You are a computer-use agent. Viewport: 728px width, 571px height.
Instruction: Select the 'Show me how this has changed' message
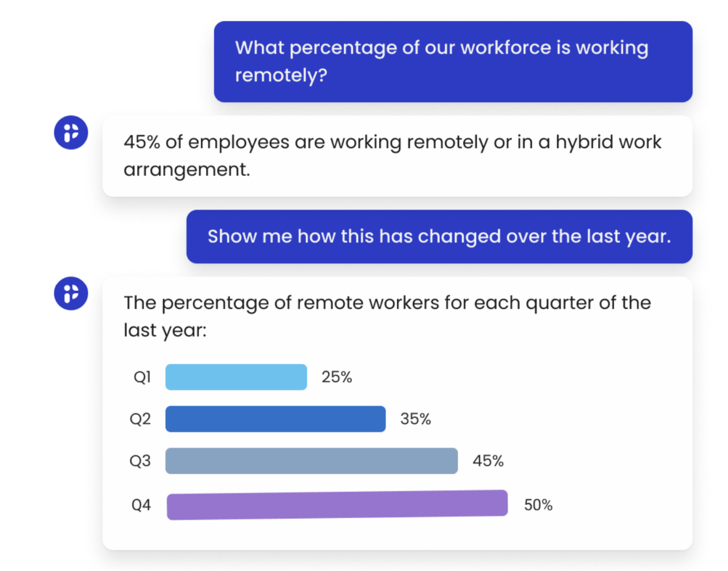point(439,237)
